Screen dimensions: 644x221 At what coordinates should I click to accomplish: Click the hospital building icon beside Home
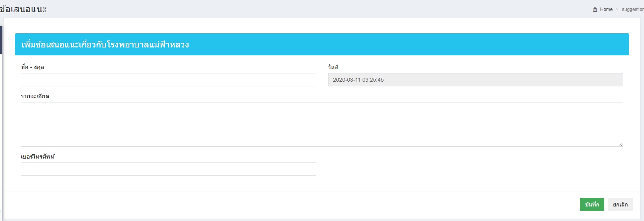[595, 9]
